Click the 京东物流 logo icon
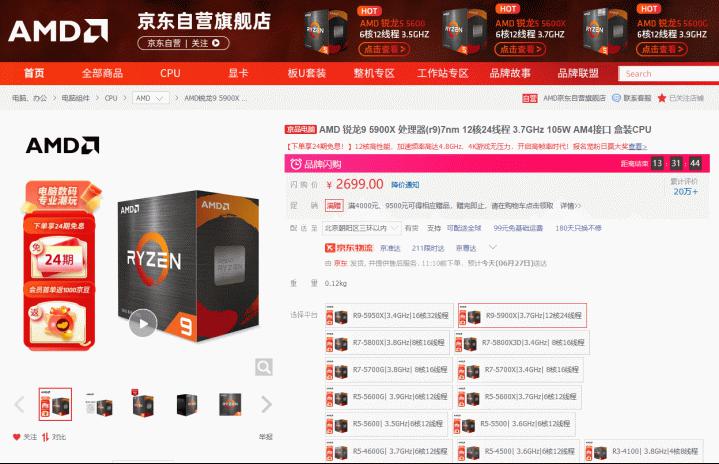The image size is (719, 464). (330, 248)
